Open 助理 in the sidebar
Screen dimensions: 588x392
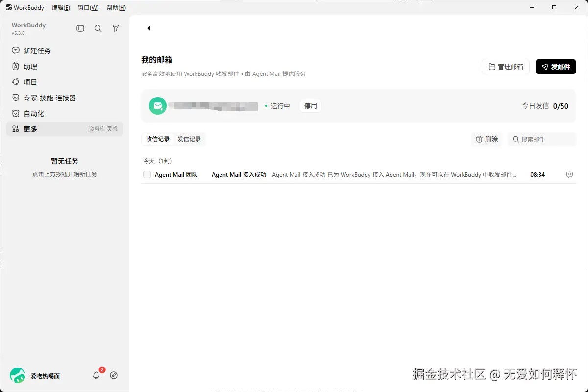[65, 66]
